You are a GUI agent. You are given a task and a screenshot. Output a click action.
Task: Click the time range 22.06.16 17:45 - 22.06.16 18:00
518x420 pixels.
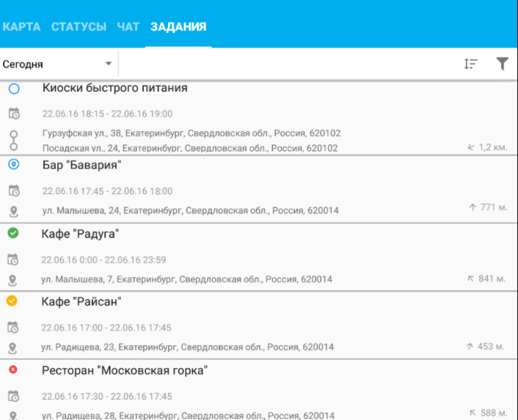pos(107,191)
